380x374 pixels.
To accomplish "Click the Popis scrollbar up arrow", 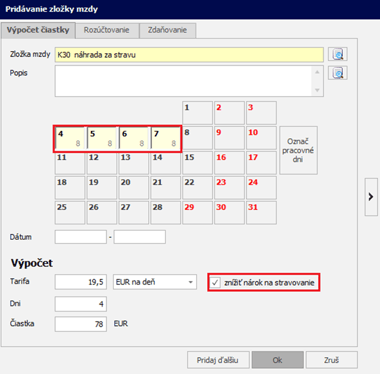I will coord(317,72).
